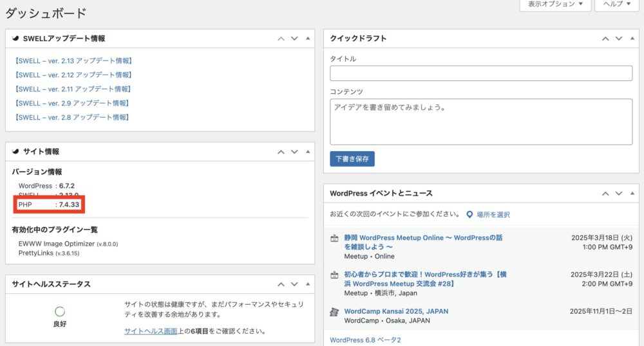Collapse the サイトヘルスステータス panel
Viewport: 644px width, 346px height.
[x=308, y=284]
